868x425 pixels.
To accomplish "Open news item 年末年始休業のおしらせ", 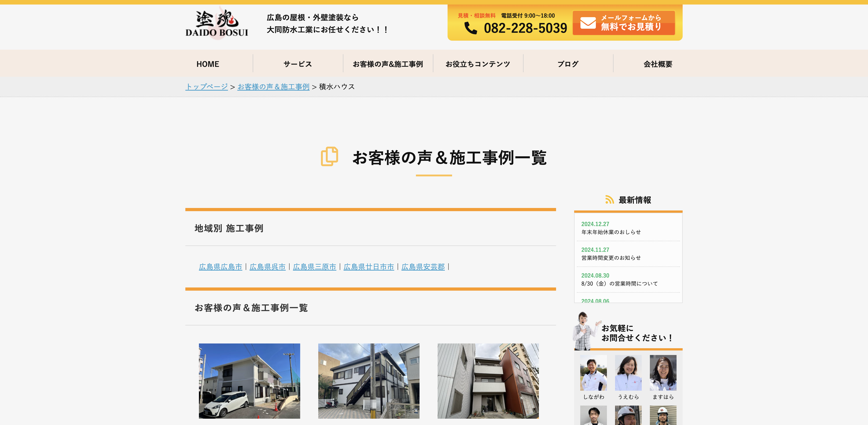I will point(611,232).
